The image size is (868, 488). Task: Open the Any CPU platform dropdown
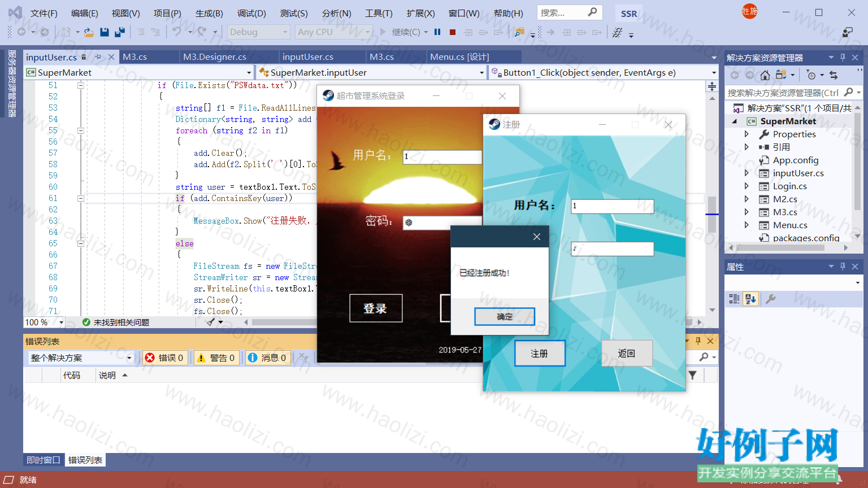(x=333, y=32)
